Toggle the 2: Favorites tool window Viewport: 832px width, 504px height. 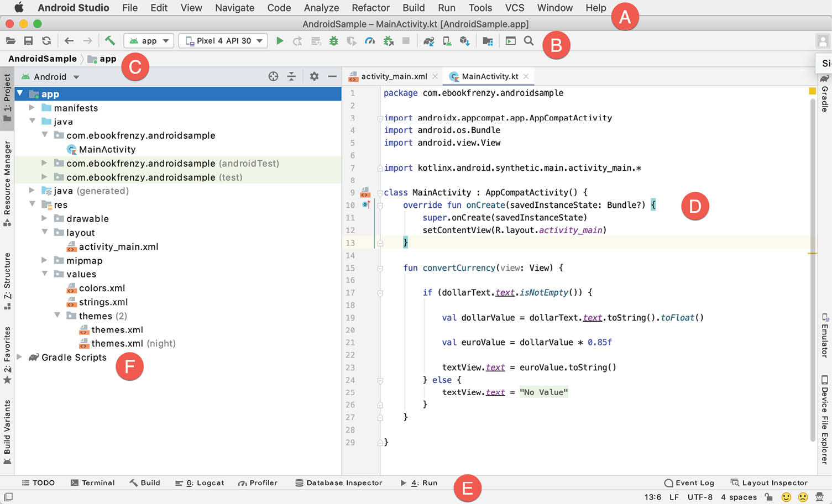[x=7, y=355]
